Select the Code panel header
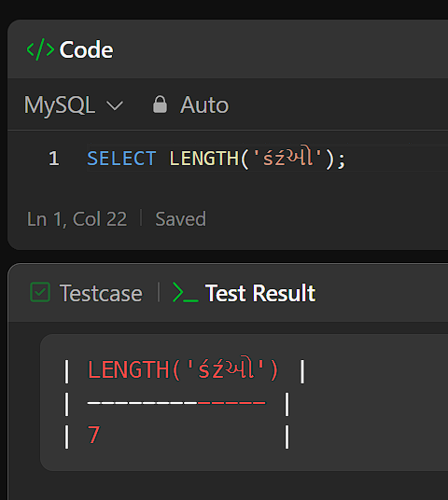 70,49
